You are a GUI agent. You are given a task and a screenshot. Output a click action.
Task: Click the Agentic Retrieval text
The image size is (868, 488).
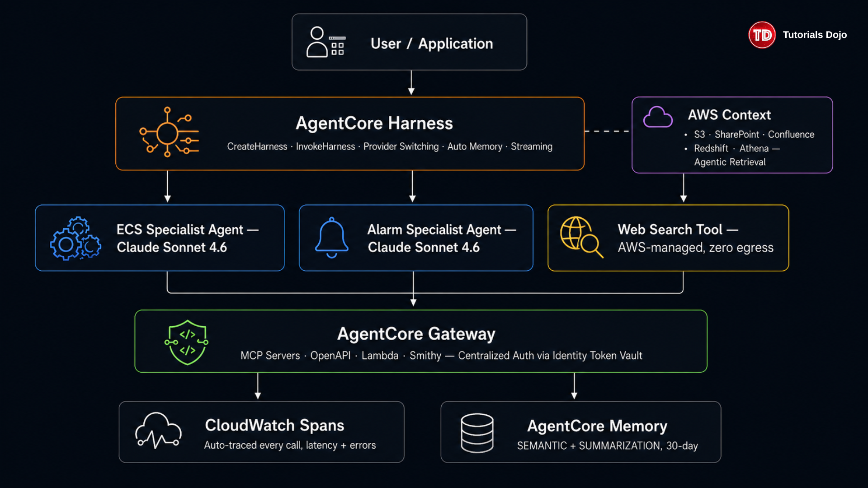730,162
